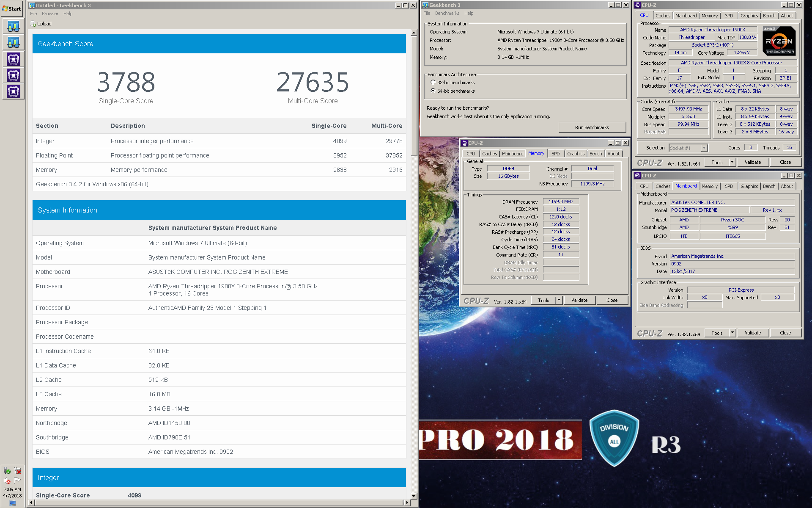Screen dimensions: 812x508
Task: Click the scroll-up arrow of the Geekbench results
Action: (x=414, y=33)
